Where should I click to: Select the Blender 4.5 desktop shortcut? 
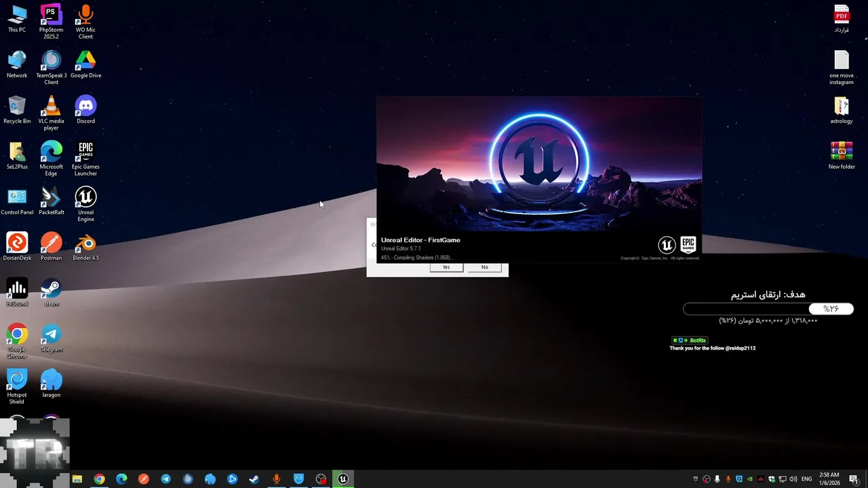coord(85,247)
